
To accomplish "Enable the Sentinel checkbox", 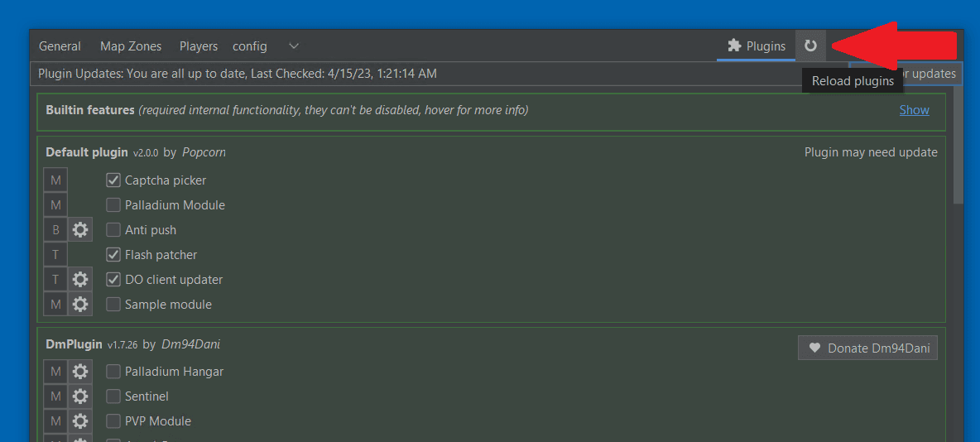I will coord(113,396).
